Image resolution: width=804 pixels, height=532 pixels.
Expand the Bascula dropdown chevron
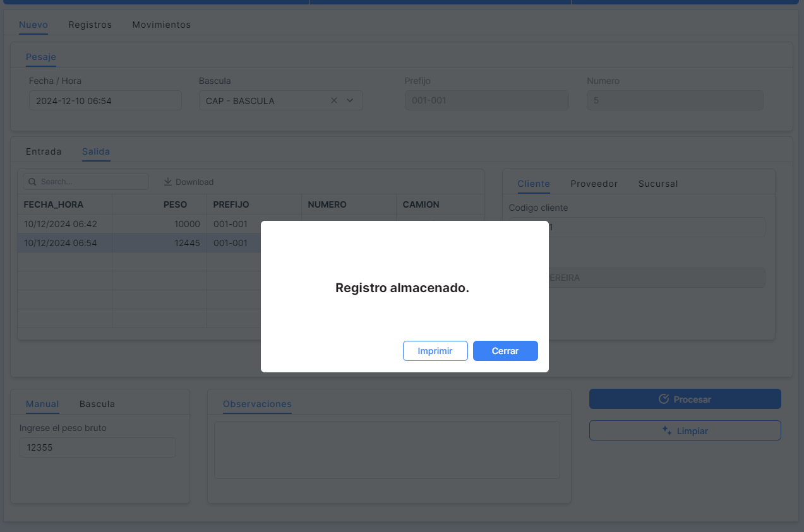click(350, 100)
